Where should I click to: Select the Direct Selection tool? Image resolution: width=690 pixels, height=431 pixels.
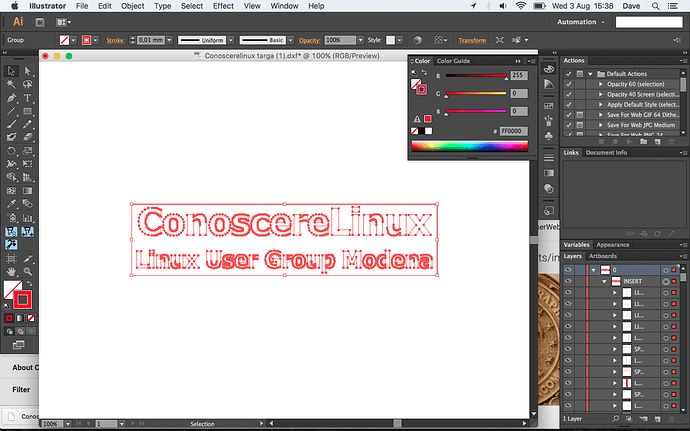pos(27,71)
